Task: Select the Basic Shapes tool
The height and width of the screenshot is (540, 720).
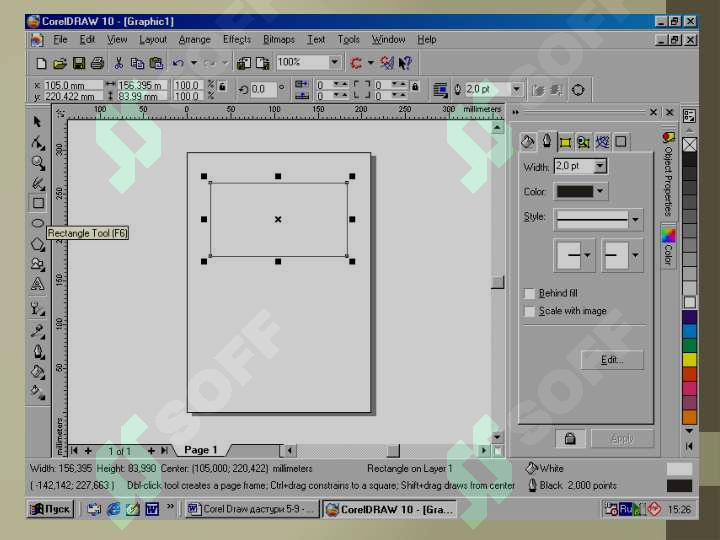Action: pos(38,264)
